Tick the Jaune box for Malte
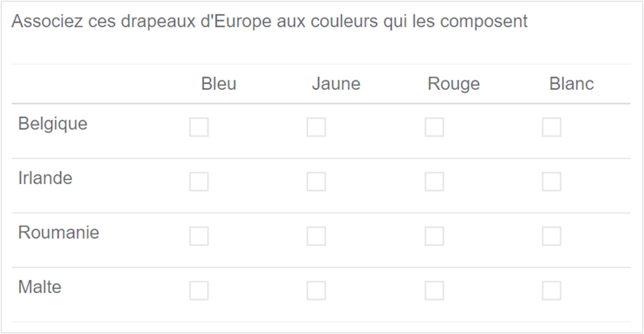Image resolution: width=644 pixels, height=334 pixels. click(x=316, y=290)
